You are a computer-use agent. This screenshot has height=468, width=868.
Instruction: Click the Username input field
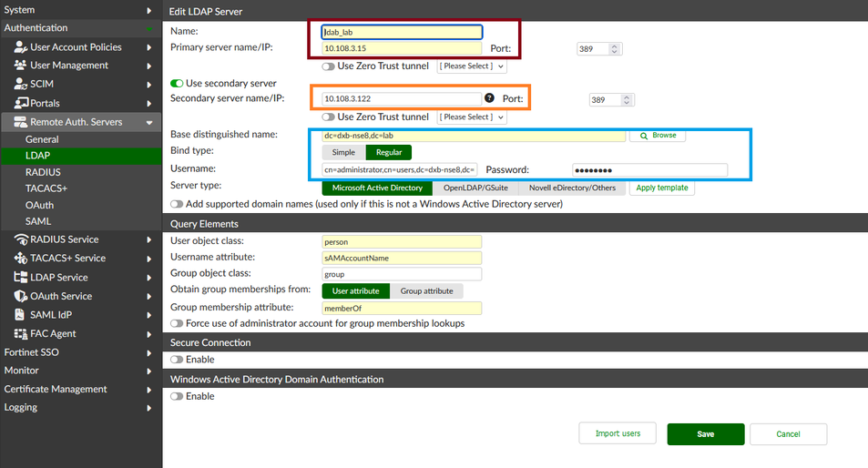[x=400, y=170]
